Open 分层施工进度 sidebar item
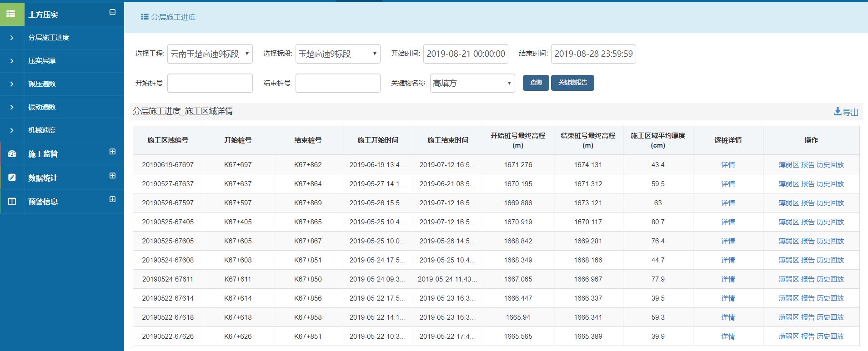The image size is (868, 351). [49, 38]
